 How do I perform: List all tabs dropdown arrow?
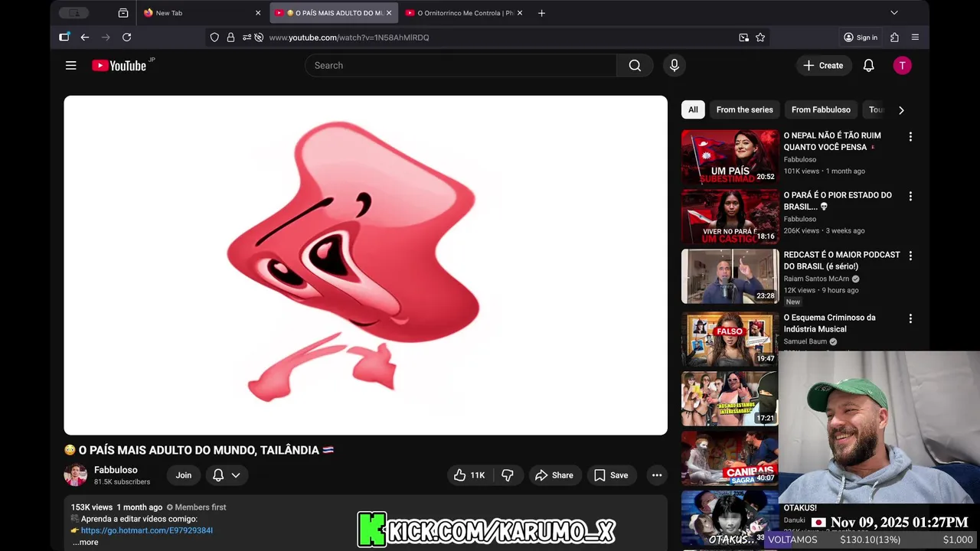click(893, 13)
